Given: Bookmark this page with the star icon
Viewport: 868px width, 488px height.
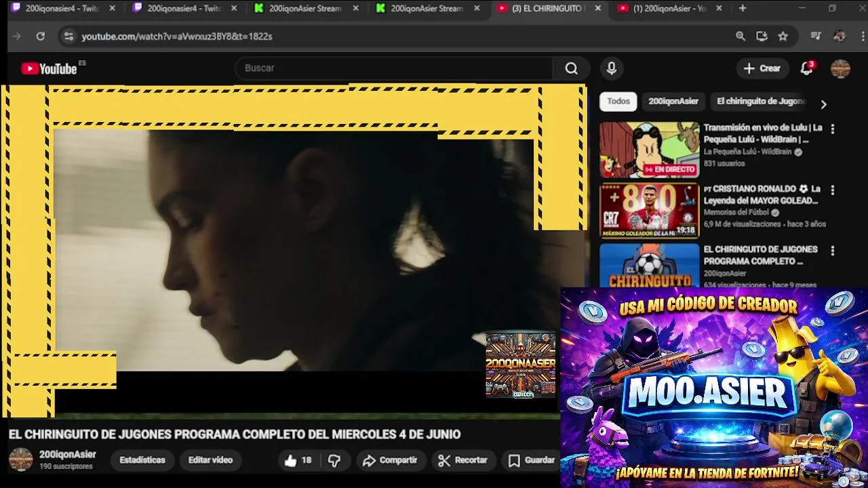Looking at the screenshot, I should [783, 37].
